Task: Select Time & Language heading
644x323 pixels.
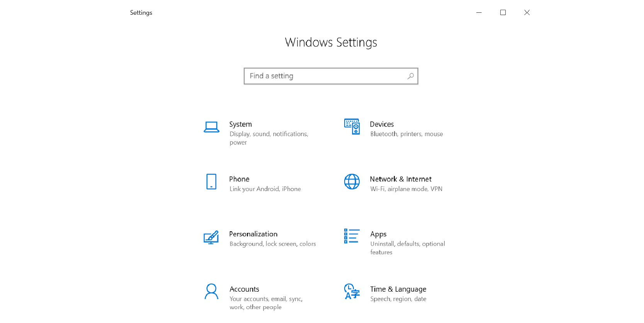Action: point(398,289)
